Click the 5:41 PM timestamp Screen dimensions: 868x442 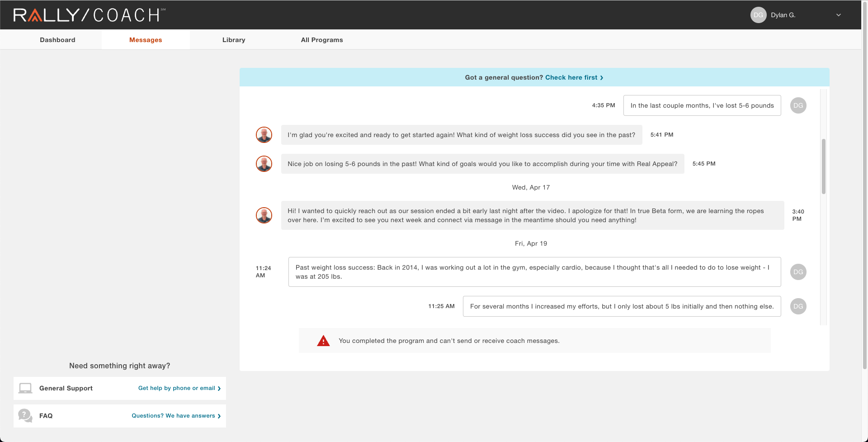pos(662,135)
